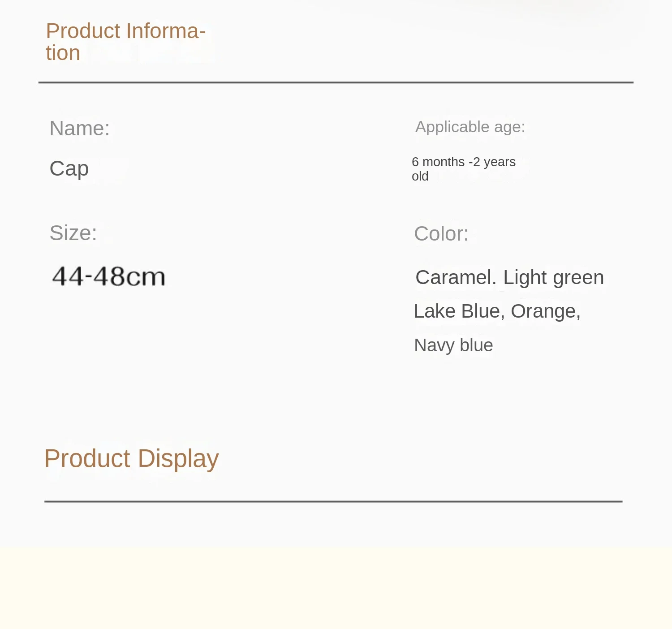Select the Size: label
The image size is (672, 629).
click(x=73, y=233)
